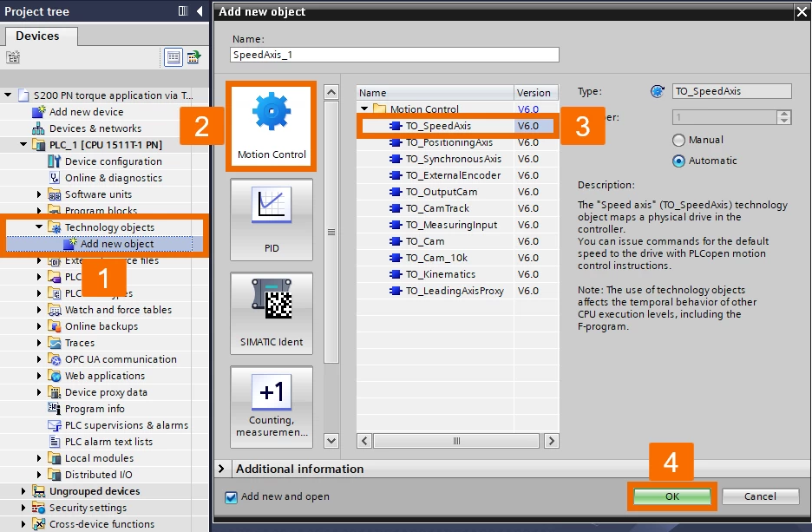Viewport: 812px width, 532px height.
Task: Expand the Software units node
Action: coord(39,194)
